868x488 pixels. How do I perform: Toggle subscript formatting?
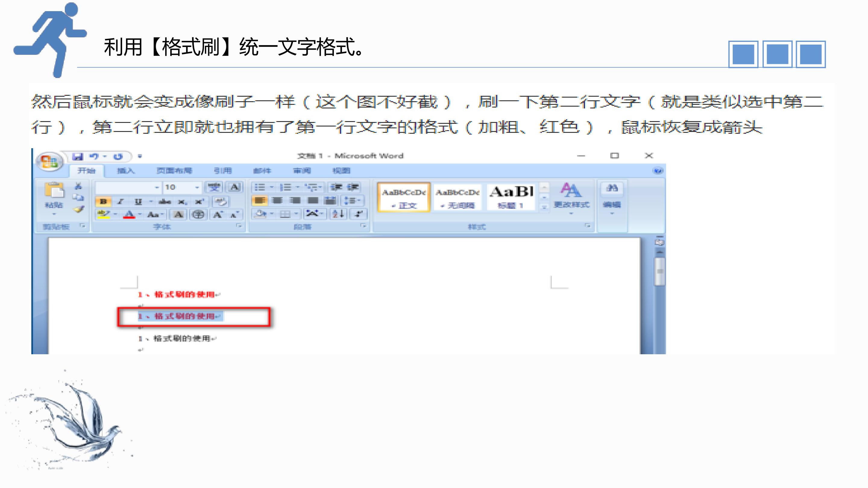point(182,202)
